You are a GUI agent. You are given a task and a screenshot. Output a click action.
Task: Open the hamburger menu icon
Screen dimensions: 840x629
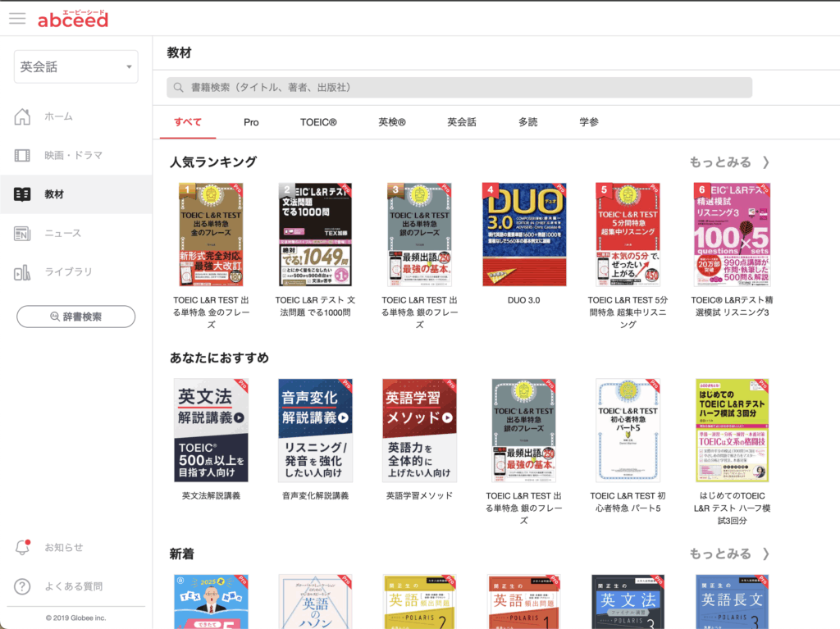coord(17,19)
